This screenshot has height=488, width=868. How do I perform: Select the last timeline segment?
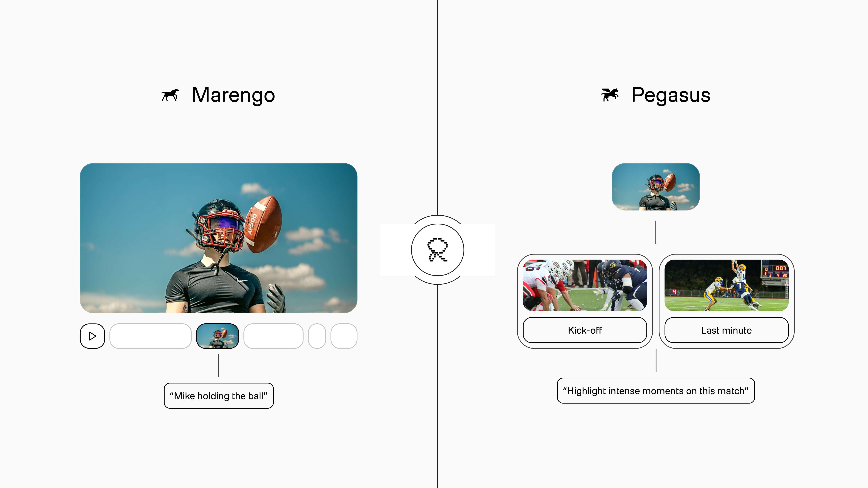pos(344,336)
